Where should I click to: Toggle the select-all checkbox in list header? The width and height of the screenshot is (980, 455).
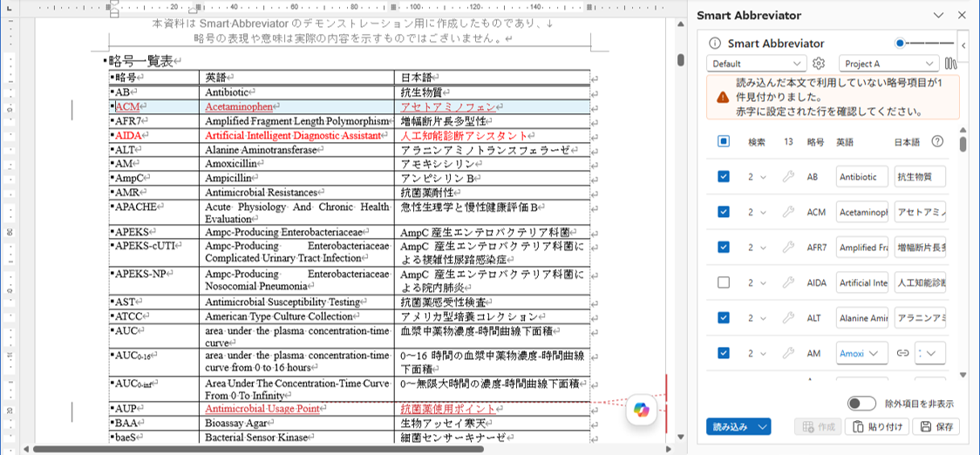point(724,141)
